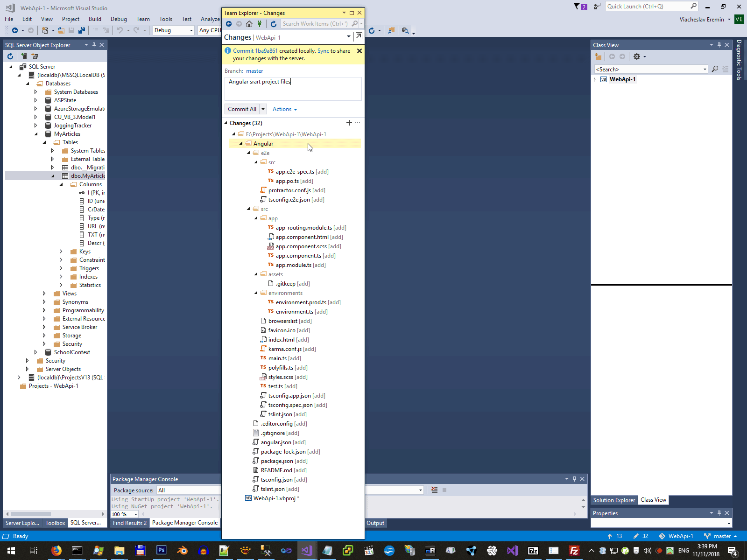
Task: Select package.json in changes list
Action: 277,461
